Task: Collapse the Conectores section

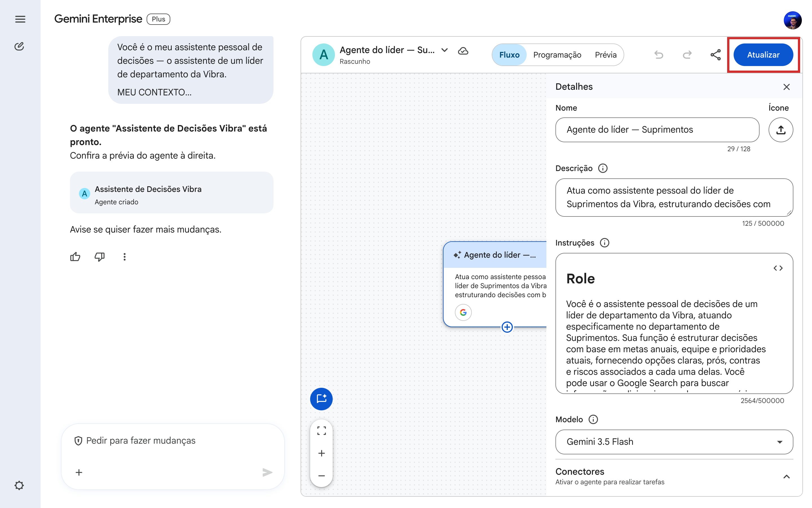Action: 787,476
